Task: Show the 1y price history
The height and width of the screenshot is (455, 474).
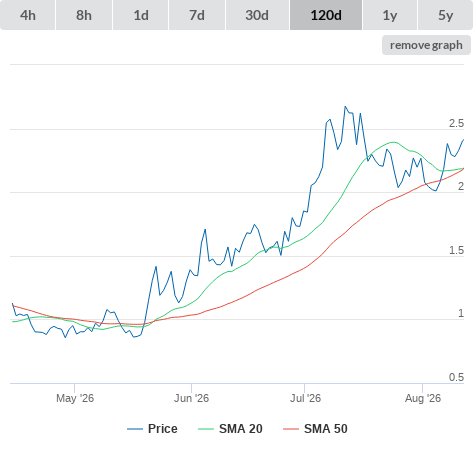Action: pyautogui.click(x=390, y=15)
